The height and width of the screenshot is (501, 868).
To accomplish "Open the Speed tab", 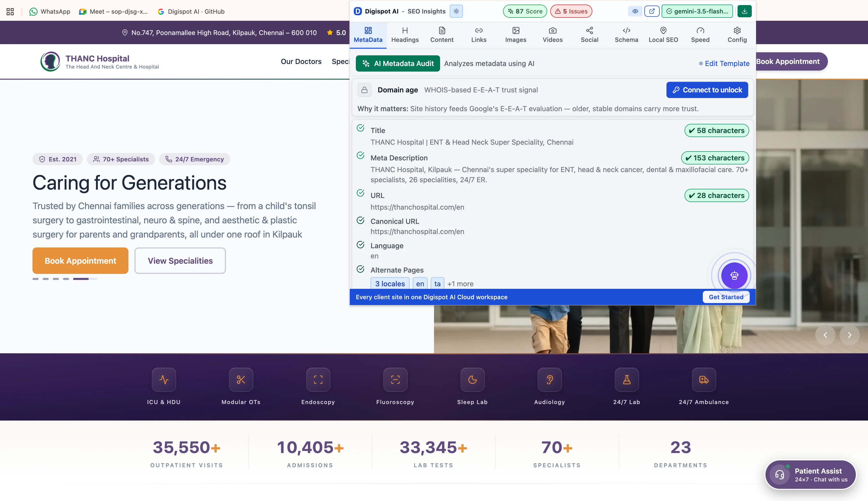I will [700, 35].
